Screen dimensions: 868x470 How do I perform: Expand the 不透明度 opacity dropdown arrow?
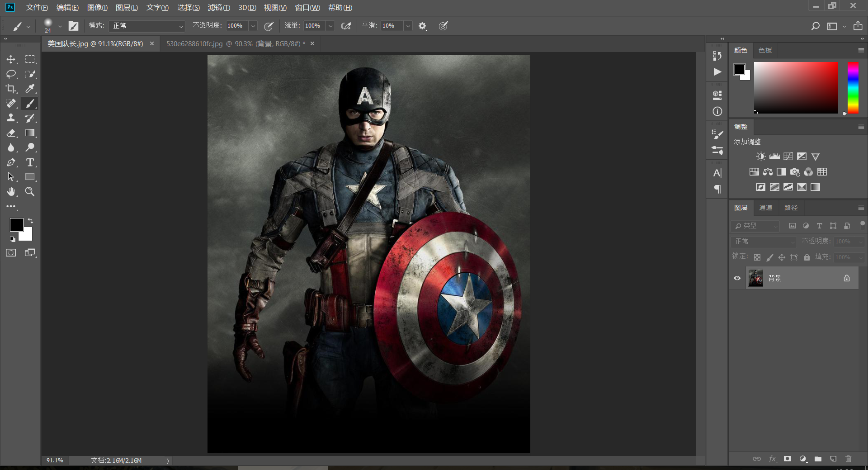point(253,26)
